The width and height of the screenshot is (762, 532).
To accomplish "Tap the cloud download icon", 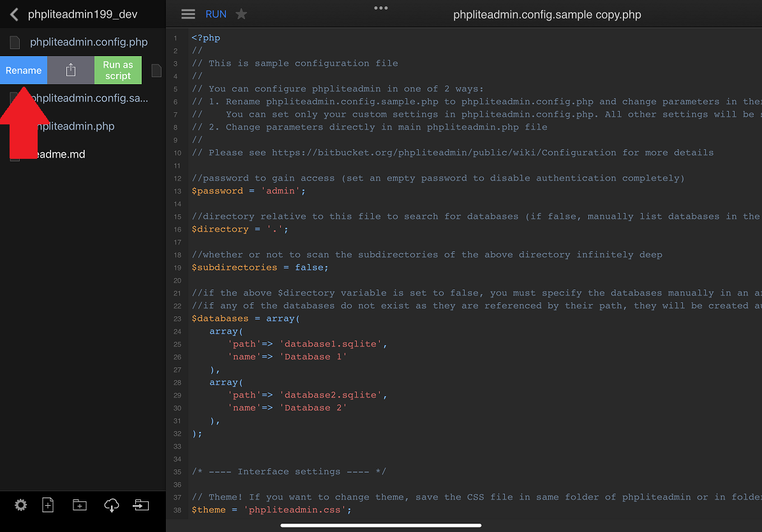I will coord(111,505).
